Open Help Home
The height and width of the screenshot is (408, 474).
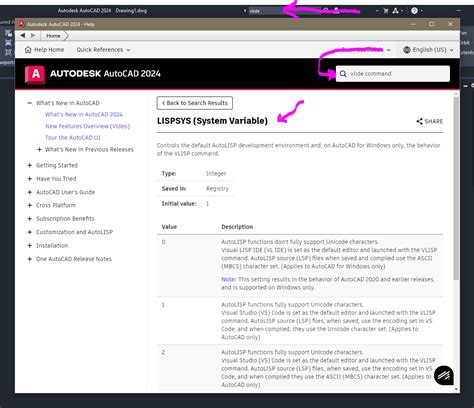44,50
